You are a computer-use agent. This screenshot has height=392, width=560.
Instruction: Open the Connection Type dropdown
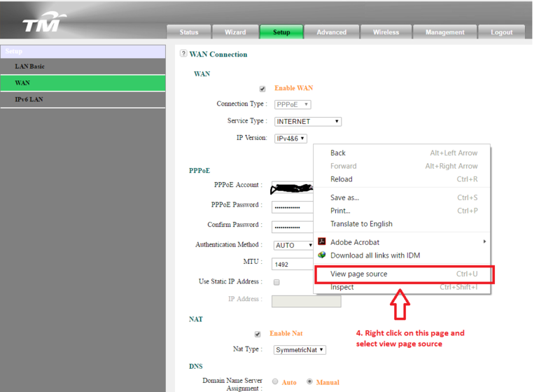coord(293,104)
